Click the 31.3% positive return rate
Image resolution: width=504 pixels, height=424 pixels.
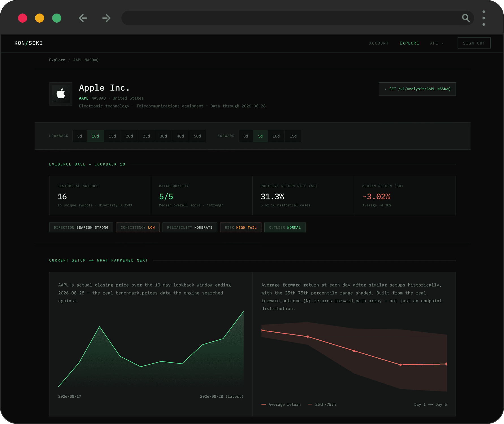272,197
